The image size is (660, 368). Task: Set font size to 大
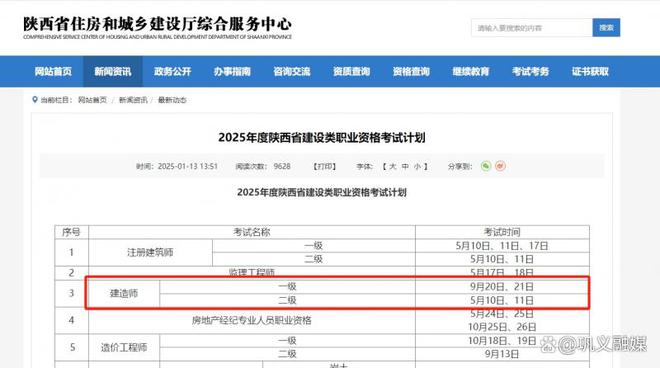point(392,166)
